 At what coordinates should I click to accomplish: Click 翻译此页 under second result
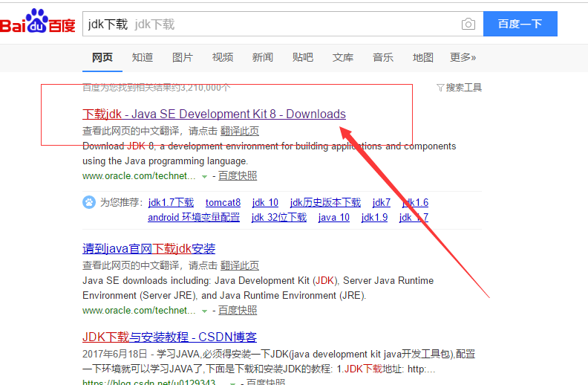[x=240, y=265]
